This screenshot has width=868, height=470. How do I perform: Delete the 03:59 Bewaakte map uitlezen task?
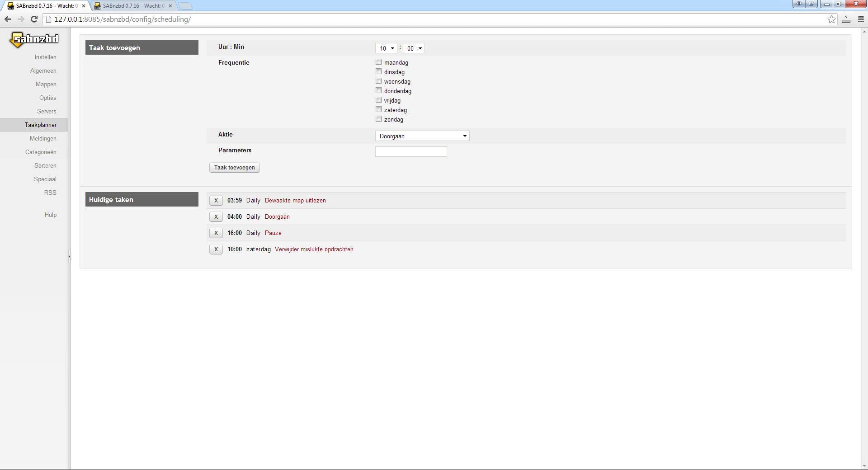(x=216, y=201)
